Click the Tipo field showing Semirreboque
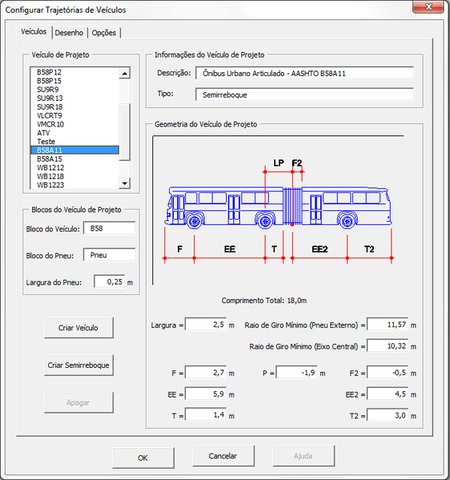Image resolution: width=450 pixels, height=480 pixels. [x=304, y=95]
